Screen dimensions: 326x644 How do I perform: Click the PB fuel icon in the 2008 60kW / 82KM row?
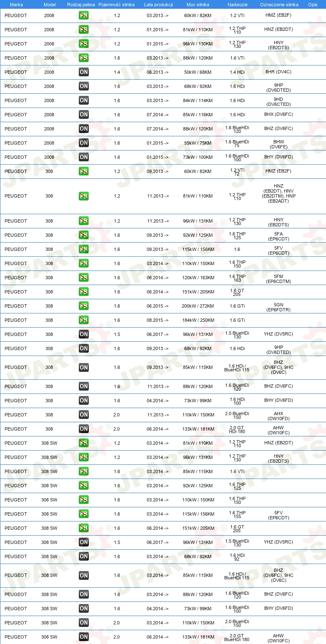pyautogui.click(x=84, y=15)
